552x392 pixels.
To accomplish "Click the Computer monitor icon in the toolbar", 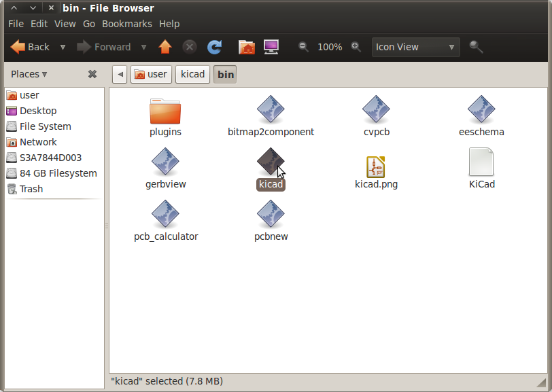I will pyautogui.click(x=271, y=47).
